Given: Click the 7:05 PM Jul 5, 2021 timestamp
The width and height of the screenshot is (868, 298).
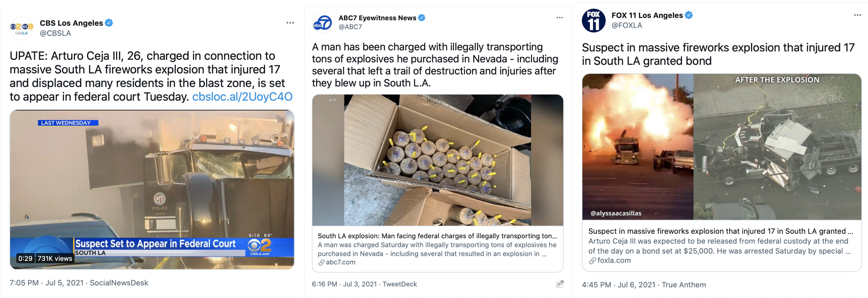Looking at the screenshot, I should 47,283.
